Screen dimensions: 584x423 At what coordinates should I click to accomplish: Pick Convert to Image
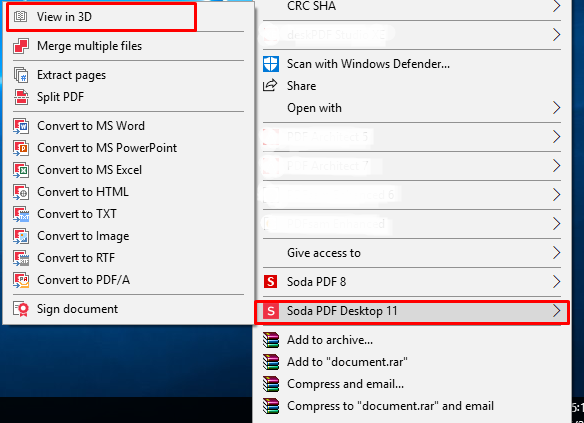128,236
